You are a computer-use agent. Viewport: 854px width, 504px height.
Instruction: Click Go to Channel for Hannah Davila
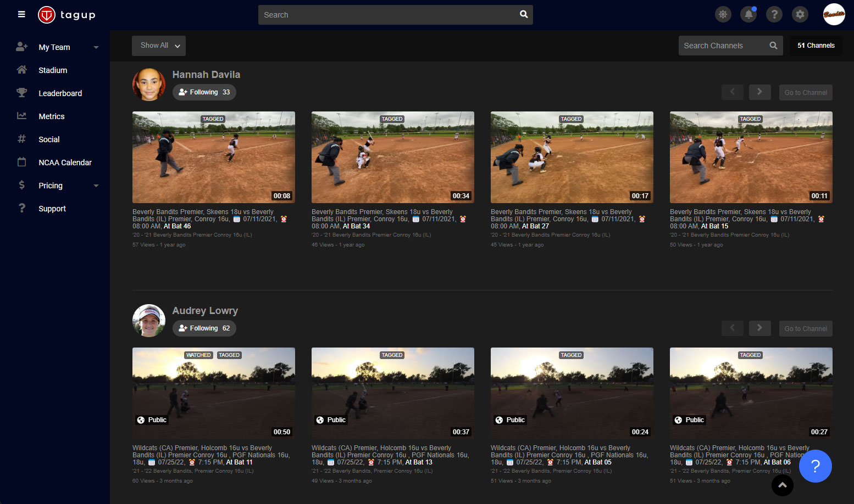[805, 93]
